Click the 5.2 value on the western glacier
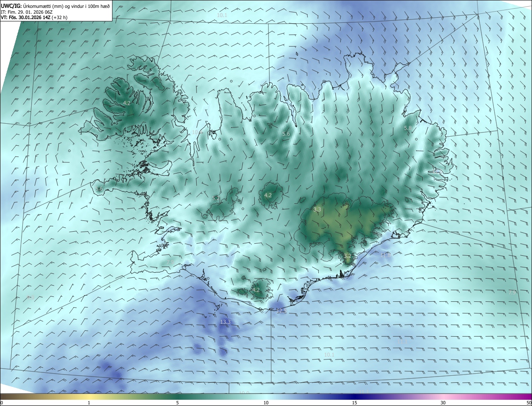 [x=216, y=198]
